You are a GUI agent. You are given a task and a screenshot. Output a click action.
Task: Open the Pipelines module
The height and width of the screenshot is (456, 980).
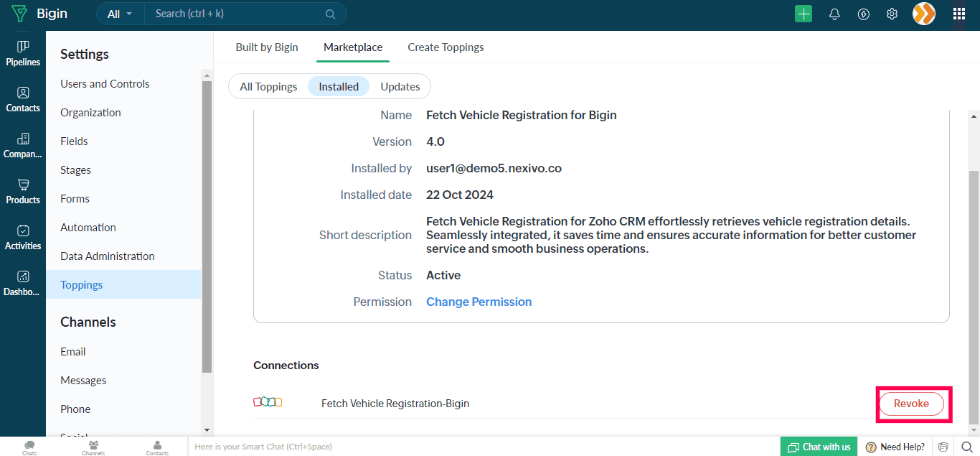(23, 53)
